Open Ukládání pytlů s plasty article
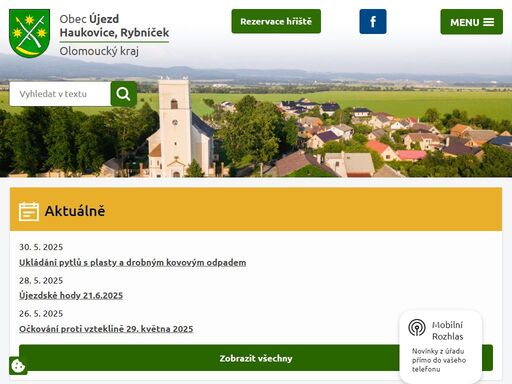 133,263
